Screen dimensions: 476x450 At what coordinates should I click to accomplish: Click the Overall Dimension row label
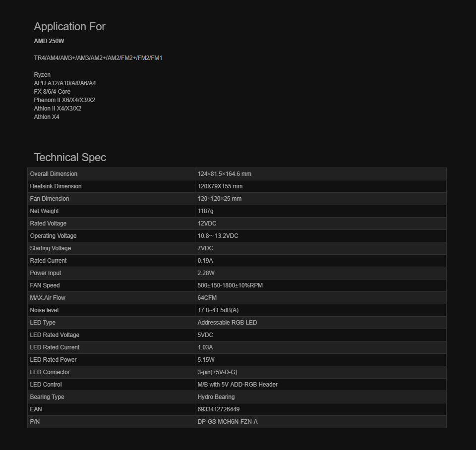click(x=54, y=174)
